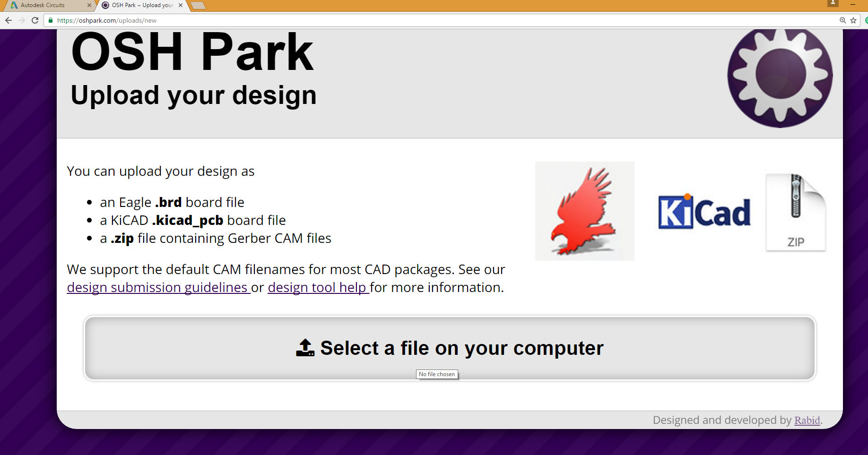Viewport: 868px width, 455px height.
Task: Click the '.zip' bold text
Action: 122,239
